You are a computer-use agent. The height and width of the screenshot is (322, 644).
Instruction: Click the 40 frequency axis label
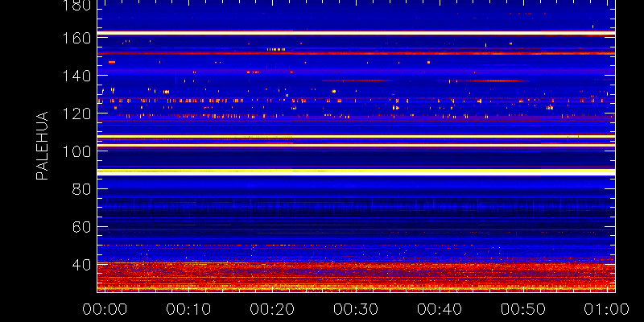(x=81, y=265)
